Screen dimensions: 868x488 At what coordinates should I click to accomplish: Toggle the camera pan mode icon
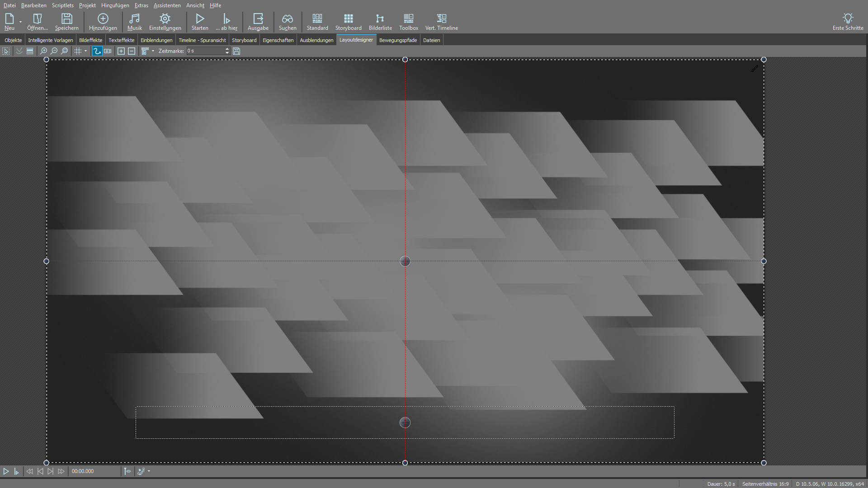click(x=108, y=51)
